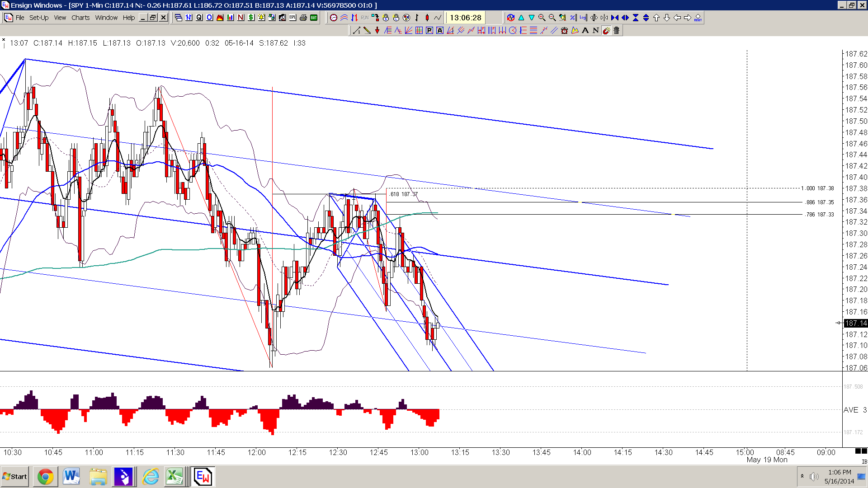Viewport: 868px width, 488px height.
Task: Click the 13:06:28 clock display
Action: tap(466, 18)
